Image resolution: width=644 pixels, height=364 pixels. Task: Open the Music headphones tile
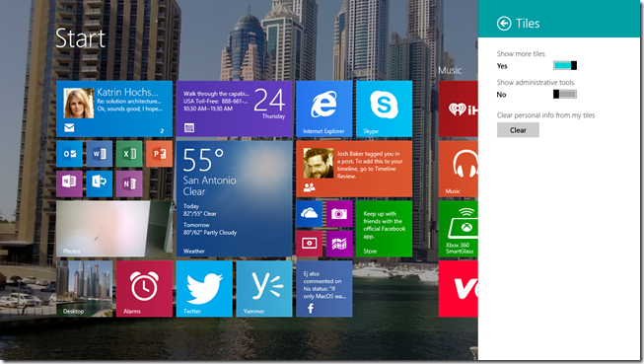458,169
